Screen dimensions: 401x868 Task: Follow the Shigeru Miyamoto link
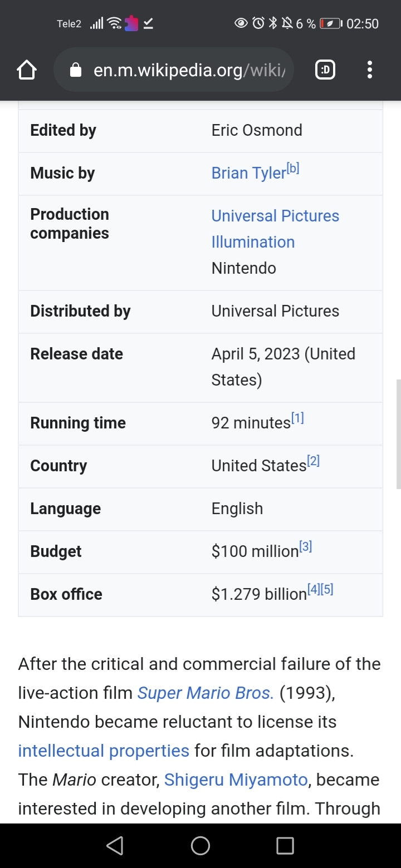click(x=236, y=780)
